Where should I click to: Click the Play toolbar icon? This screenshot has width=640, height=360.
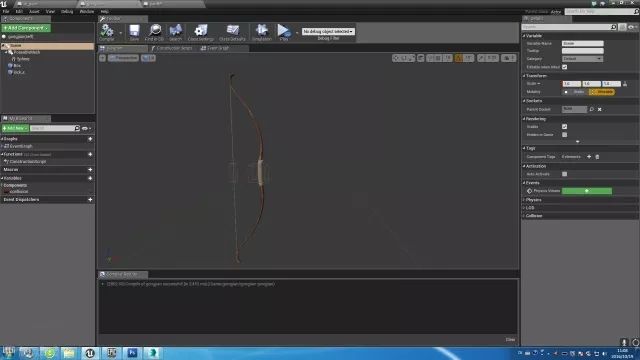click(x=284, y=32)
